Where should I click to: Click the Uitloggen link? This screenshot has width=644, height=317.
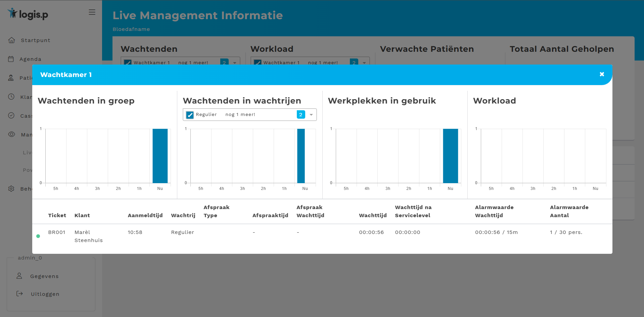click(45, 294)
